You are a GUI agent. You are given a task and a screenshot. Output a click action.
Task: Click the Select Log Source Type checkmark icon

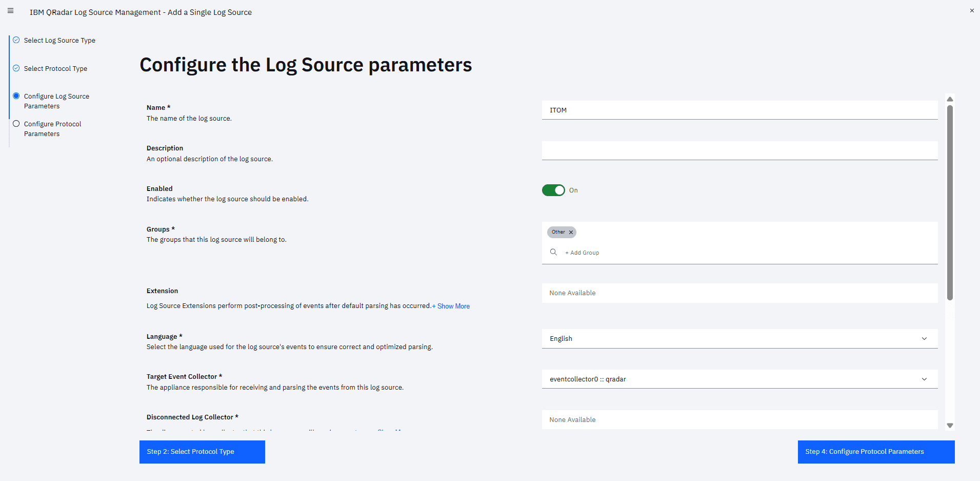[16, 40]
